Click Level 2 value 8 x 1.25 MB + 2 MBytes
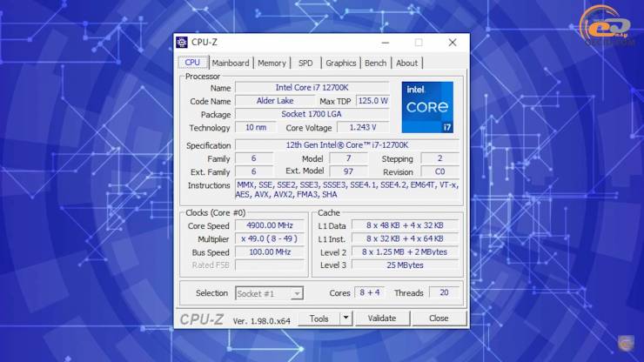This screenshot has height=362, width=644. (405, 251)
